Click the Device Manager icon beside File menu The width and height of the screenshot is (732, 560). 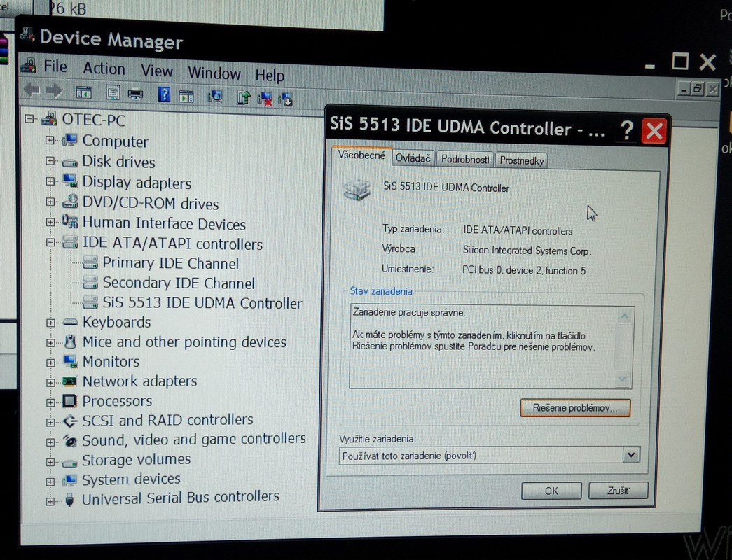click(29, 66)
